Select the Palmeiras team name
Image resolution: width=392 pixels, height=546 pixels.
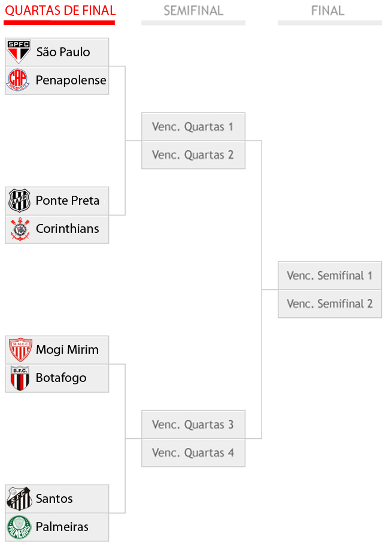click(62, 527)
